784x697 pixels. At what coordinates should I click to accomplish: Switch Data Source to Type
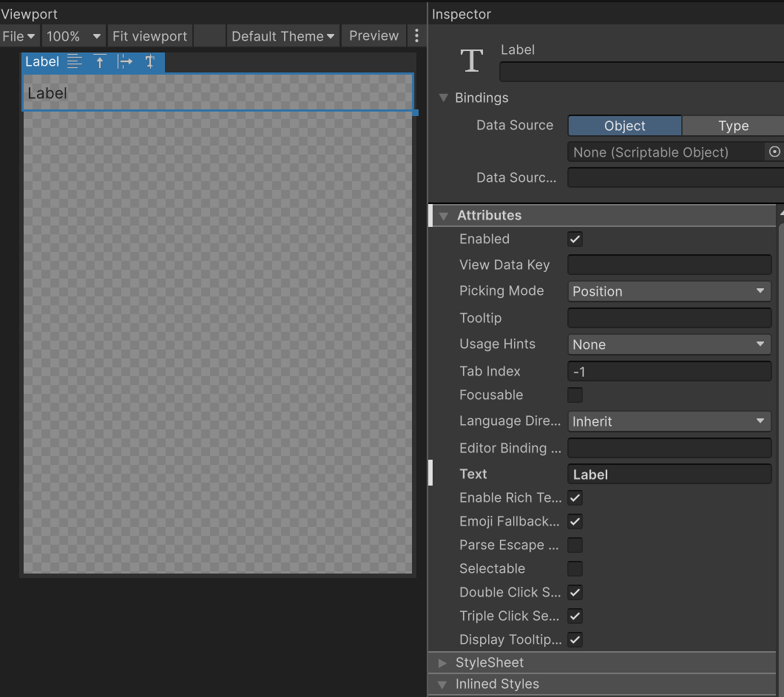[733, 126]
